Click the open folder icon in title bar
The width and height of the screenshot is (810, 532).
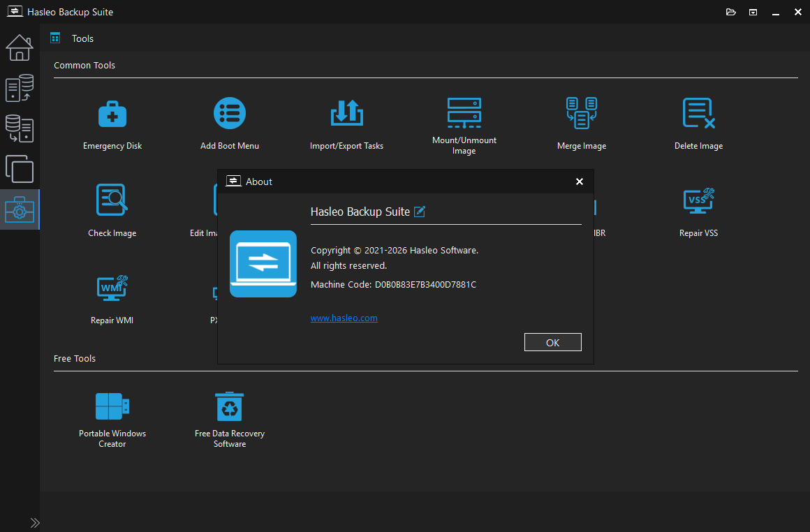click(x=730, y=12)
